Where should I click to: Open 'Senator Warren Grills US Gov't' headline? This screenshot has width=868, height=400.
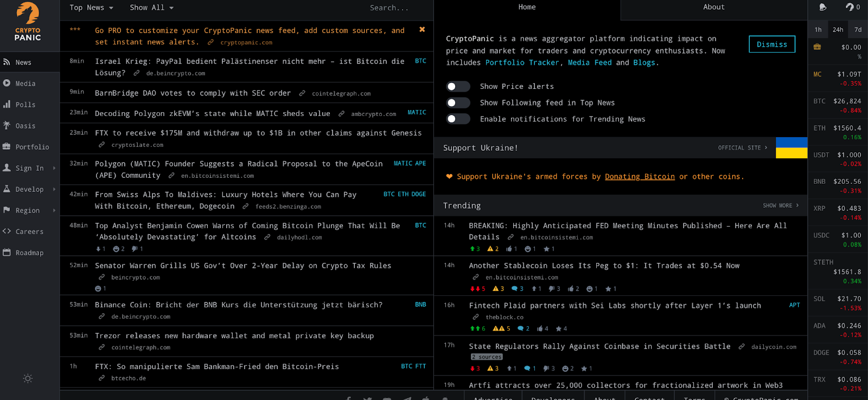[243, 266]
